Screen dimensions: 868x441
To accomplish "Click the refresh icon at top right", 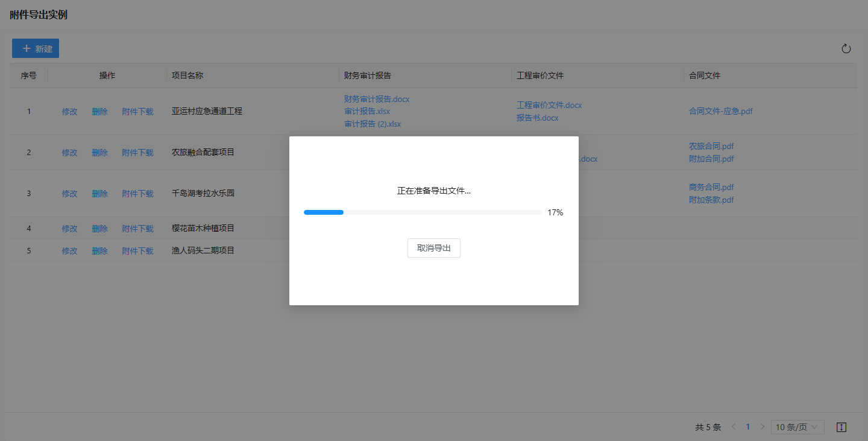I will pyautogui.click(x=846, y=49).
